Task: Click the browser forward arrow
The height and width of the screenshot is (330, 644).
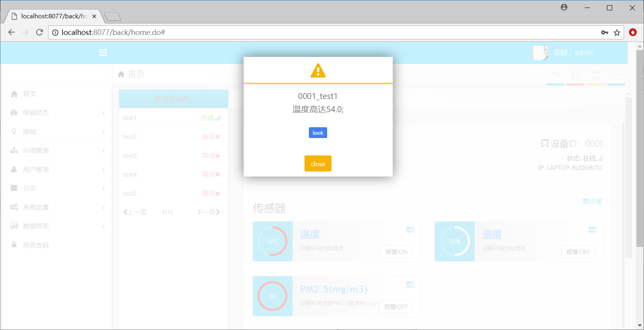Action: (25, 32)
